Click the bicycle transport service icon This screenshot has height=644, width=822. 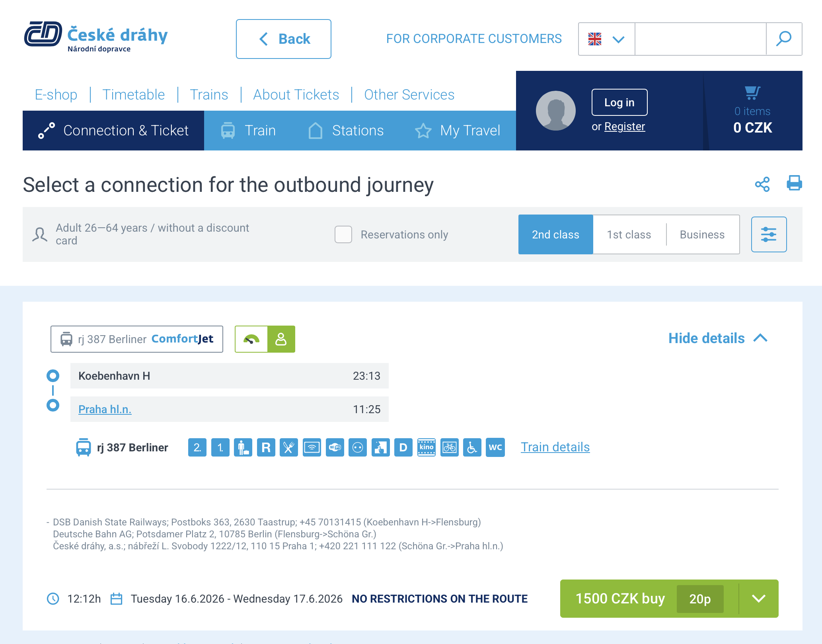click(449, 447)
